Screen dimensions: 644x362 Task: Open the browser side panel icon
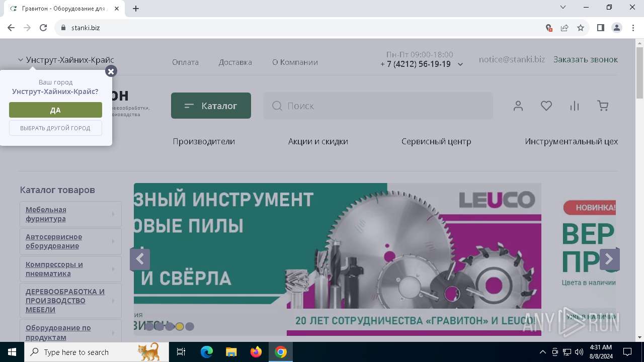pos(601,28)
